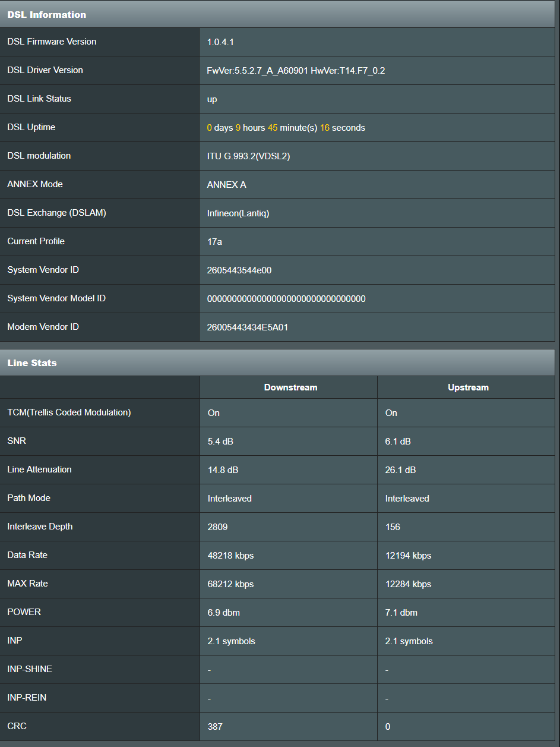Click the ITU G.993.2(VDSL2) modulation value
This screenshot has height=747, width=560.
point(248,156)
